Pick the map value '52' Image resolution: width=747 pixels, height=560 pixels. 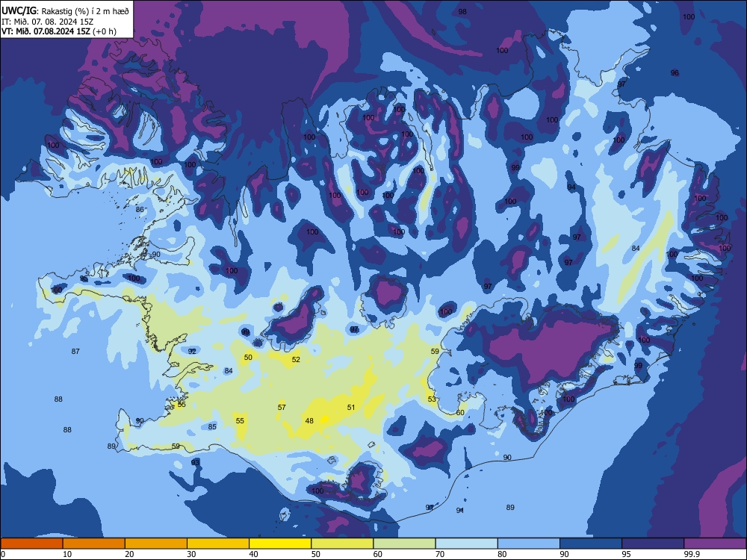[x=296, y=360]
